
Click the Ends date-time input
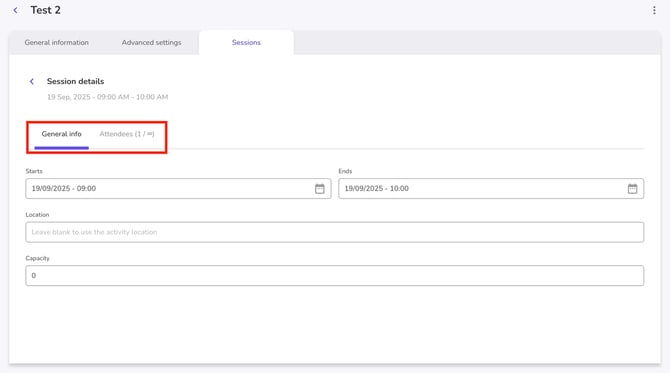click(x=491, y=188)
